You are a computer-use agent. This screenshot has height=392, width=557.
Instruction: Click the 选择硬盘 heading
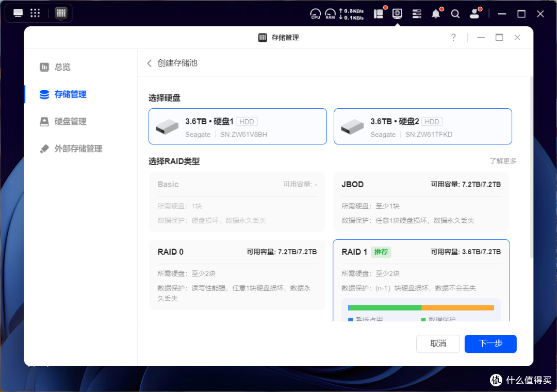tap(165, 97)
